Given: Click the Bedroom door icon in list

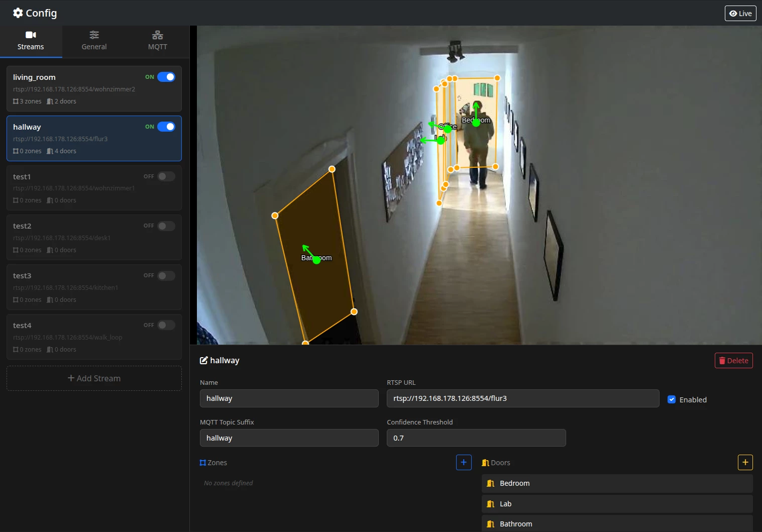Looking at the screenshot, I should (491, 483).
